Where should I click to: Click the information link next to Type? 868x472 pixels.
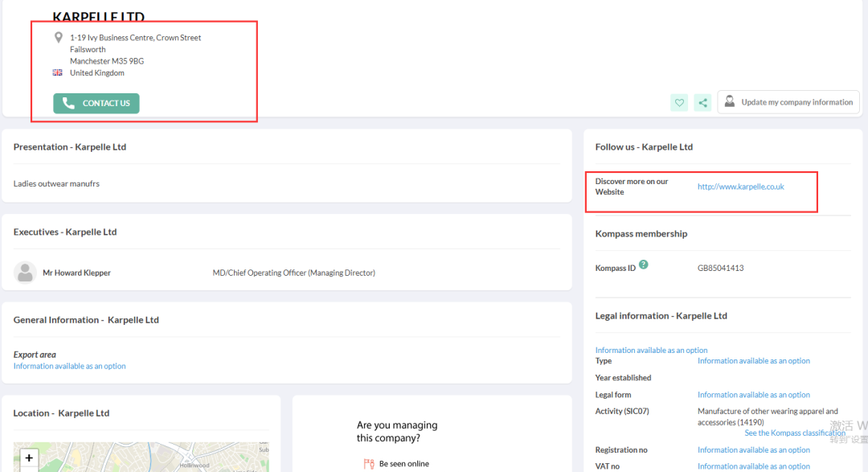pyautogui.click(x=753, y=361)
